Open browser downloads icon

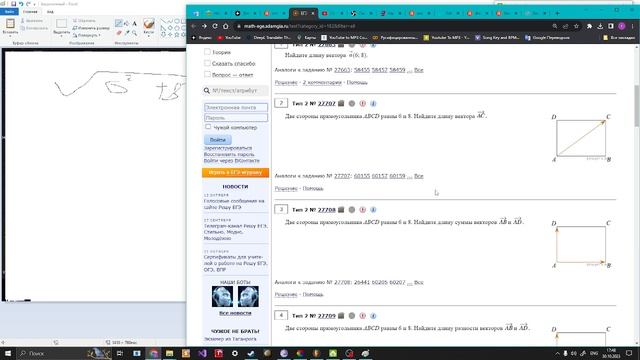click(600, 26)
